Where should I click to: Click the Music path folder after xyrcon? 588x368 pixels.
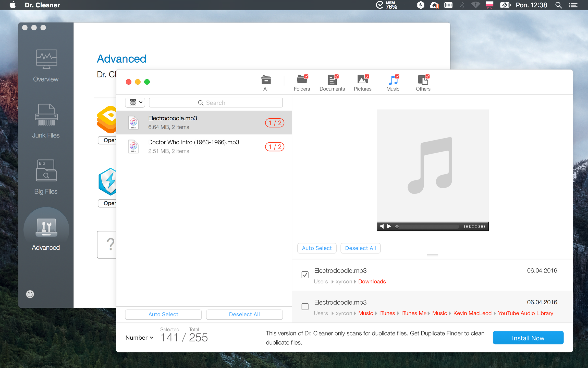click(x=365, y=313)
